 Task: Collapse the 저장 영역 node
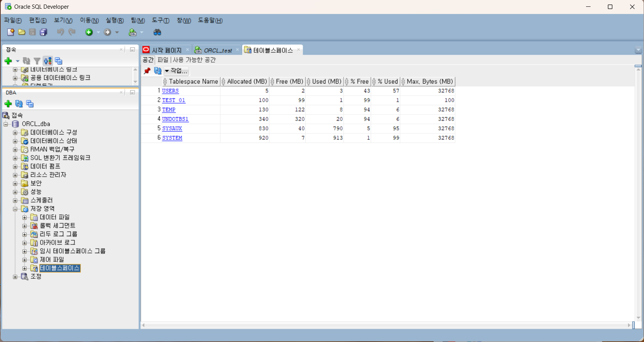15,209
